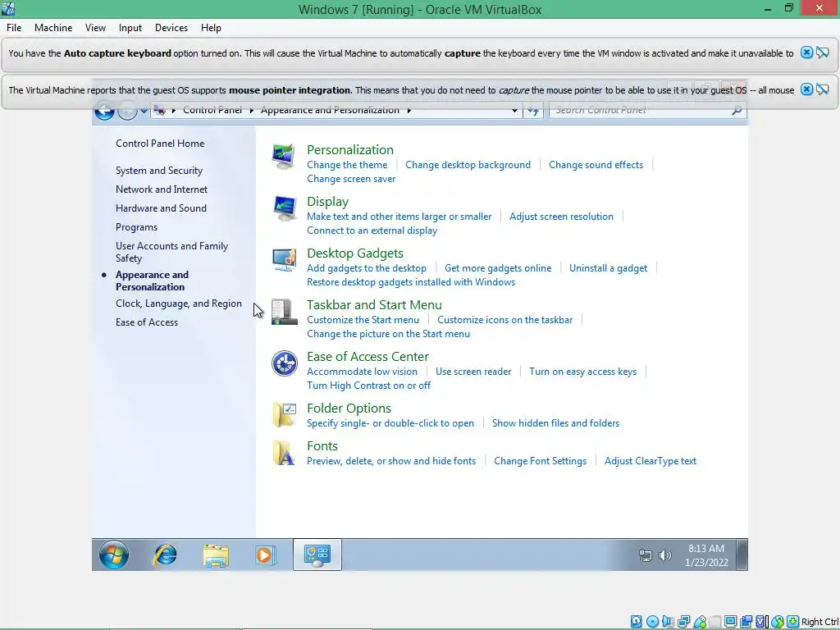
Task: Click Turn High Contrast on or off
Action: point(368,386)
